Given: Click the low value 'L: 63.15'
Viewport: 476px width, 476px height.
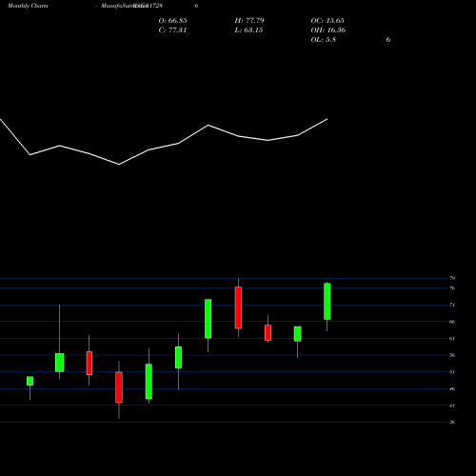Looking at the screenshot, I should click(248, 30).
